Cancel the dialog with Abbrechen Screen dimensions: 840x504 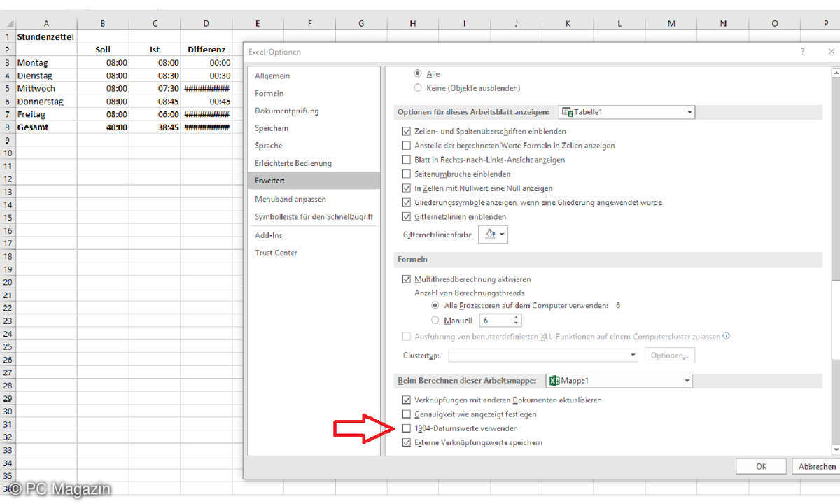[x=817, y=466]
